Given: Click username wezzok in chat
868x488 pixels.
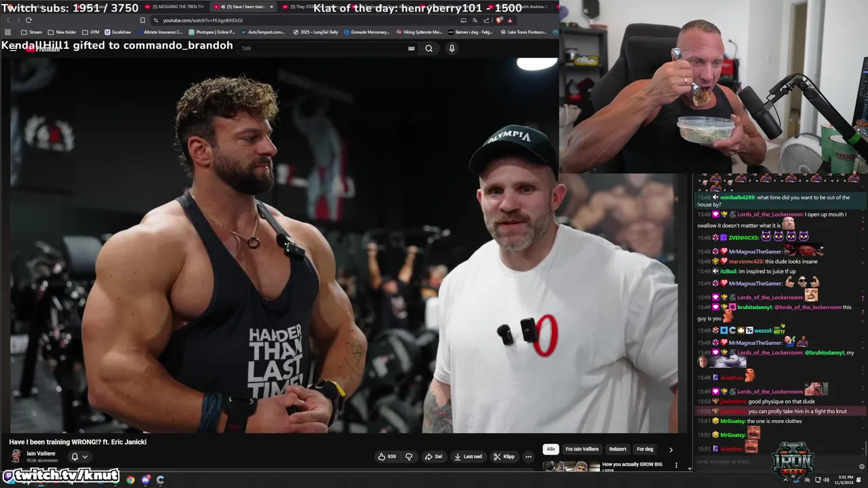Looking at the screenshot, I should click(x=763, y=331).
